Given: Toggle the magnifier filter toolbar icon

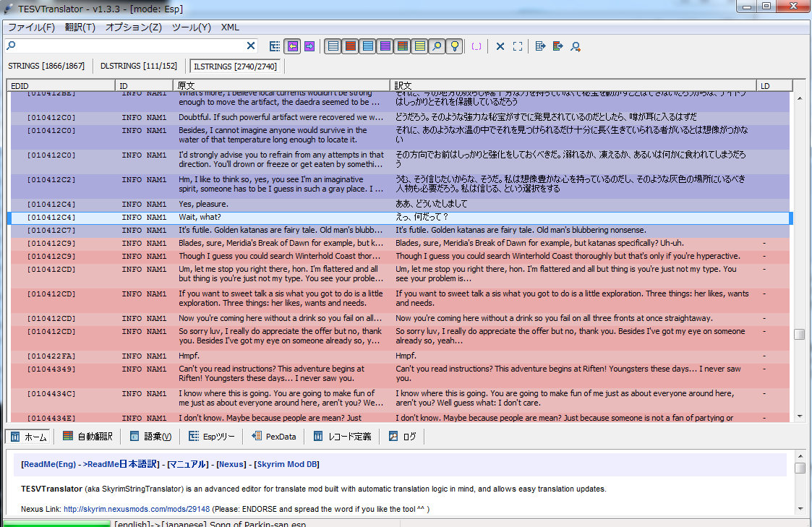Looking at the screenshot, I should click(x=437, y=46).
